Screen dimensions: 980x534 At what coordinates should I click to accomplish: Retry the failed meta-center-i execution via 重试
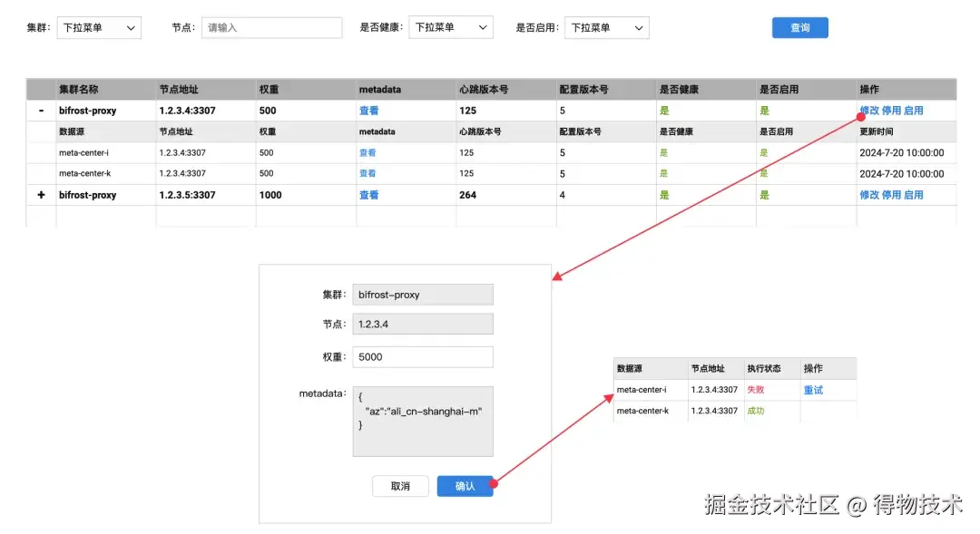[814, 390]
